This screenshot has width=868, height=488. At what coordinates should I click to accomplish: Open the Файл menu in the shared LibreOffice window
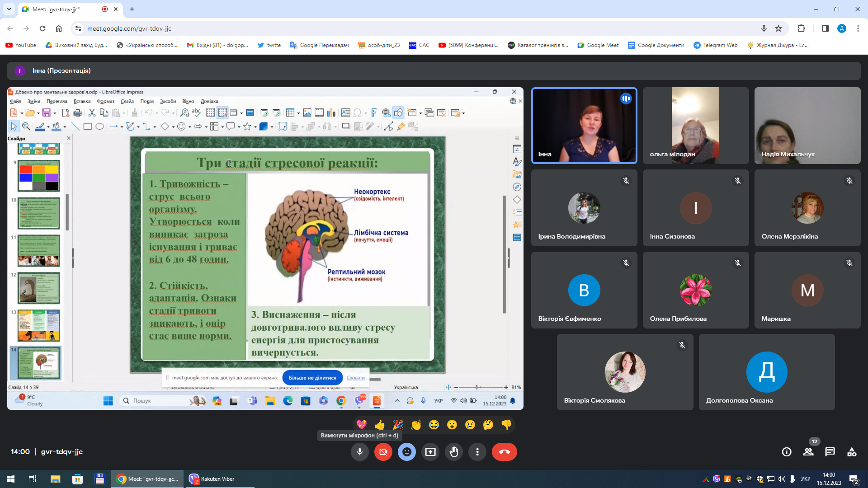point(15,101)
